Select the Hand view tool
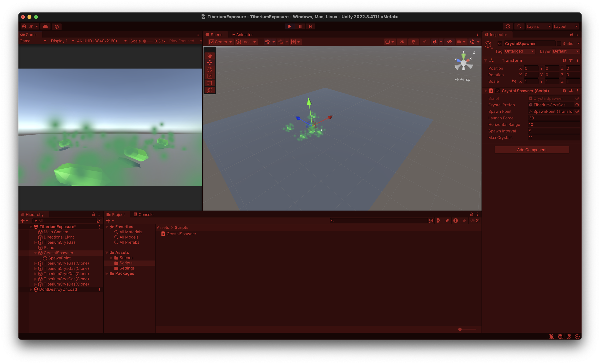 [210, 55]
